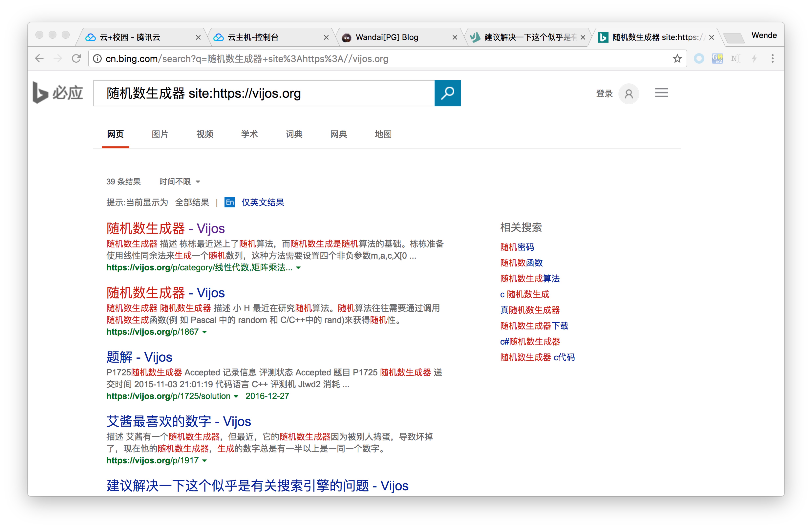This screenshot has height=529, width=812.
Task: Click related search 随机数生成器下载
Action: (534, 326)
